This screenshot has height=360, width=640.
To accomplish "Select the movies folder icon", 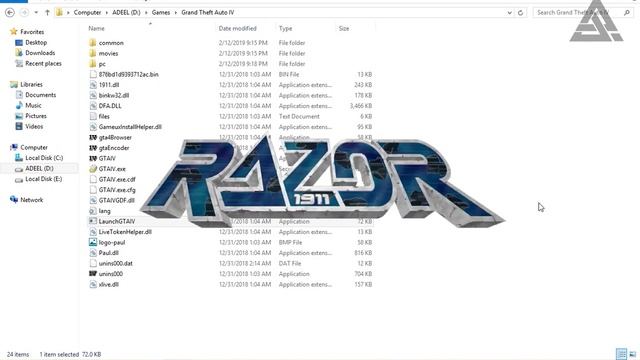I will pyautogui.click(x=93, y=53).
